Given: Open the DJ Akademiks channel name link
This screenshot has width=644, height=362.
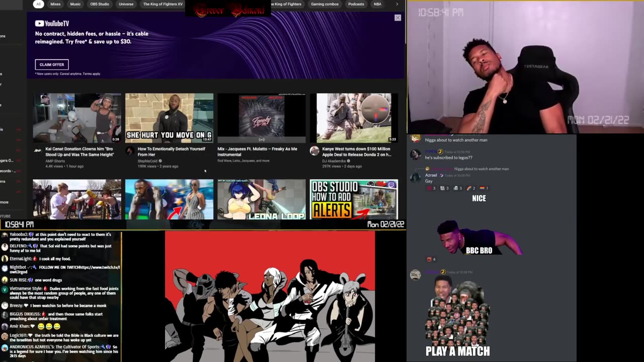Looking at the screenshot, I should [334, 161].
